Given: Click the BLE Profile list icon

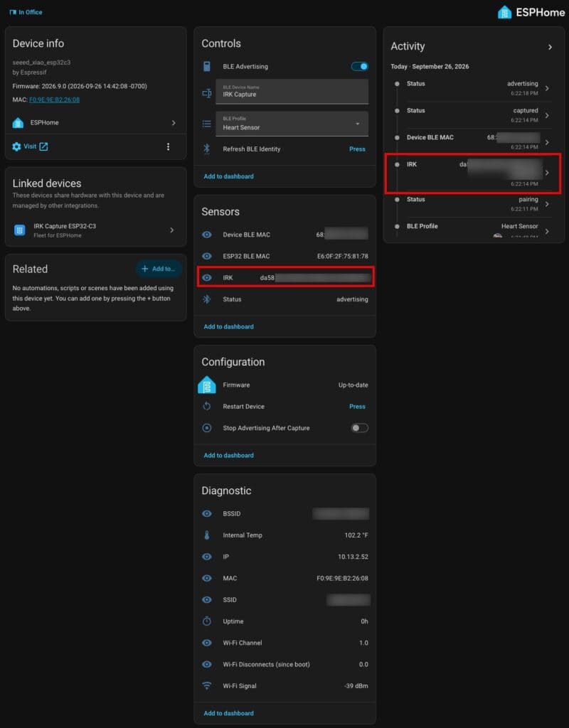Looking at the screenshot, I should tap(207, 124).
